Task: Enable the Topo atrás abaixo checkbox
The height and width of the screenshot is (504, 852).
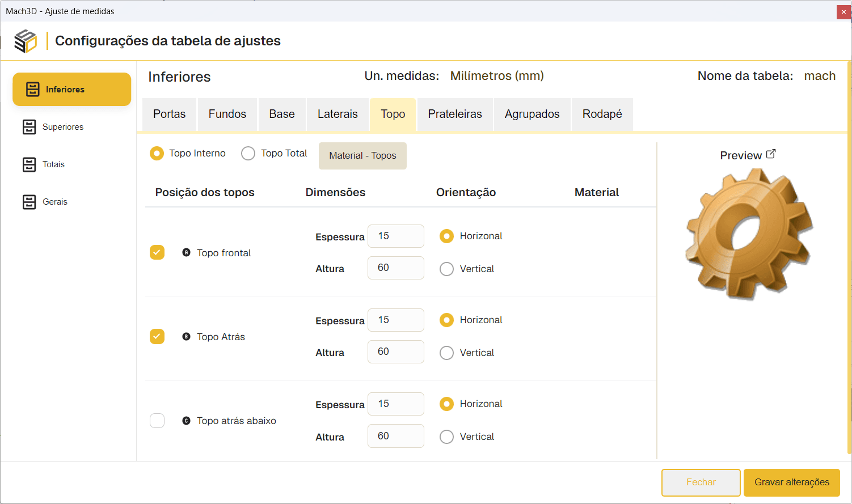Action: [x=157, y=421]
